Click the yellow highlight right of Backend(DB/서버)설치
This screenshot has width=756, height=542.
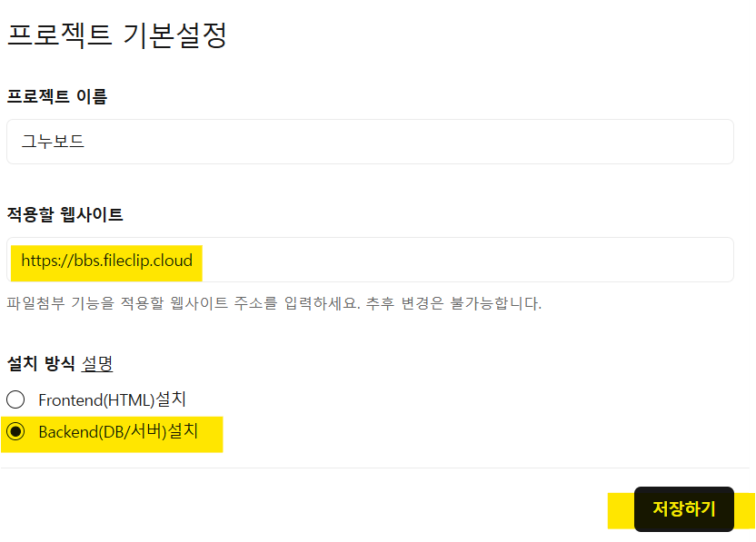211,432
